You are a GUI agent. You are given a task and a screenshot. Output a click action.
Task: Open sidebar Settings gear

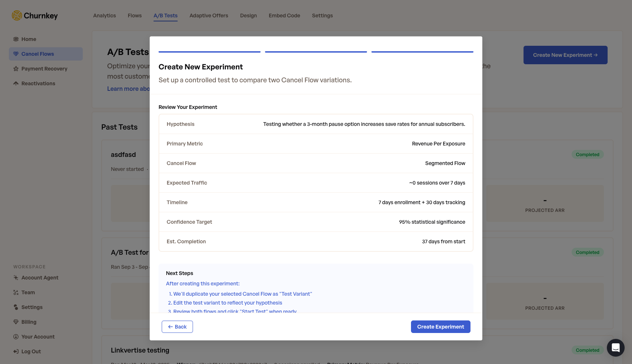(16, 307)
